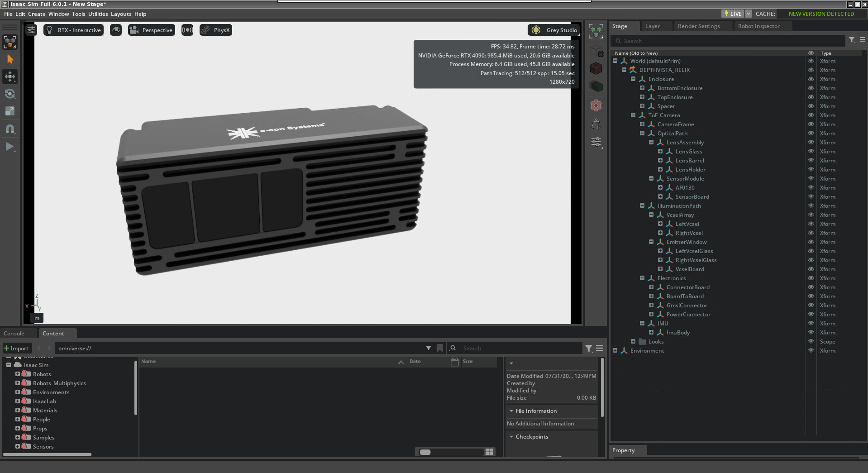This screenshot has width=868, height=473.
Task: Switch to the Layer tab
Action: pyautogui.click(x=652, y=26)
